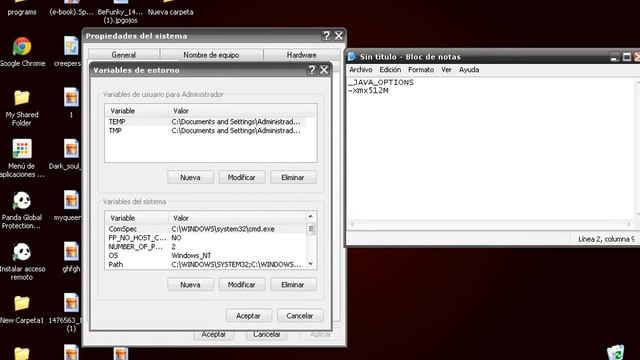The width and height of the screenshot is (640, 360).
Task: Open Menú de aplicaciones desktop icon
Action: (22, 149)
